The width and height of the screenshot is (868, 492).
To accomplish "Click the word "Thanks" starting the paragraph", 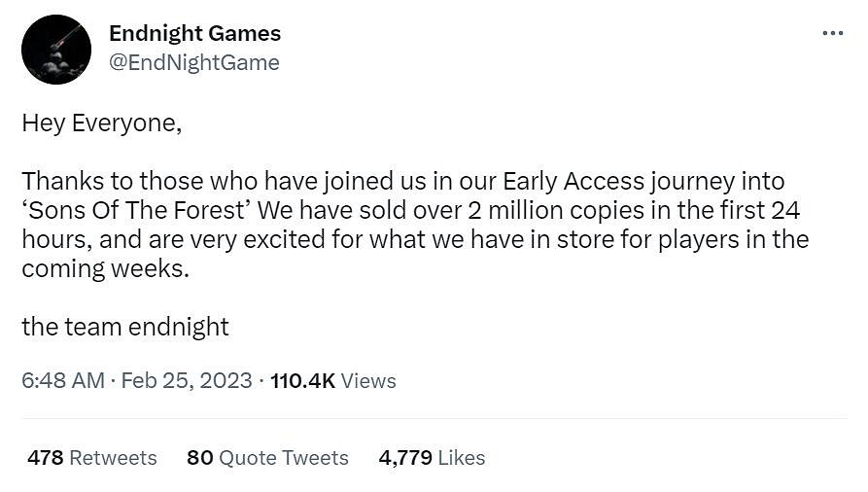I will pyautogui.click(x=57, y=182).
